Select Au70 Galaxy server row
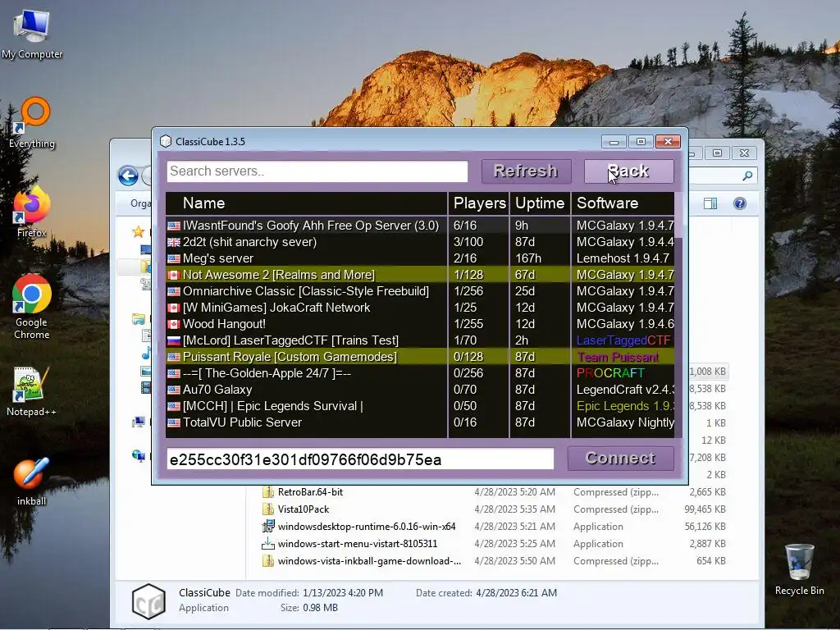Screen dimensions: 840x630 click(420, 390)
